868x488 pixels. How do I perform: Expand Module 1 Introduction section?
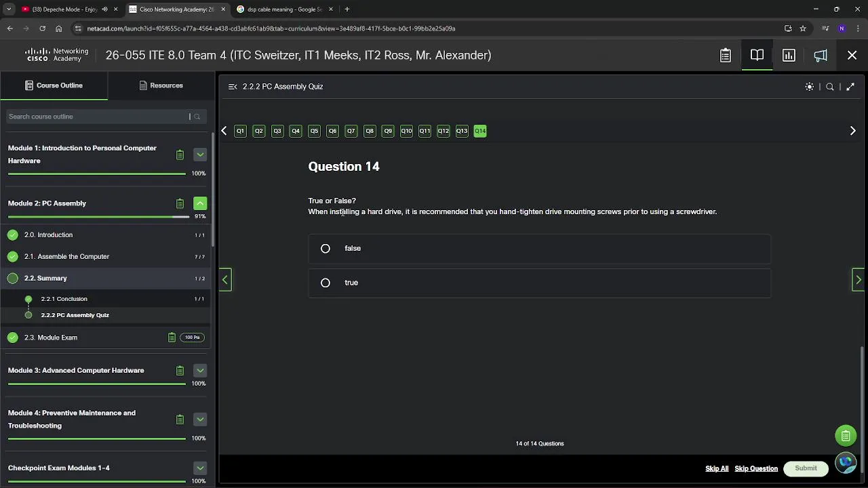tap(200, 155)
